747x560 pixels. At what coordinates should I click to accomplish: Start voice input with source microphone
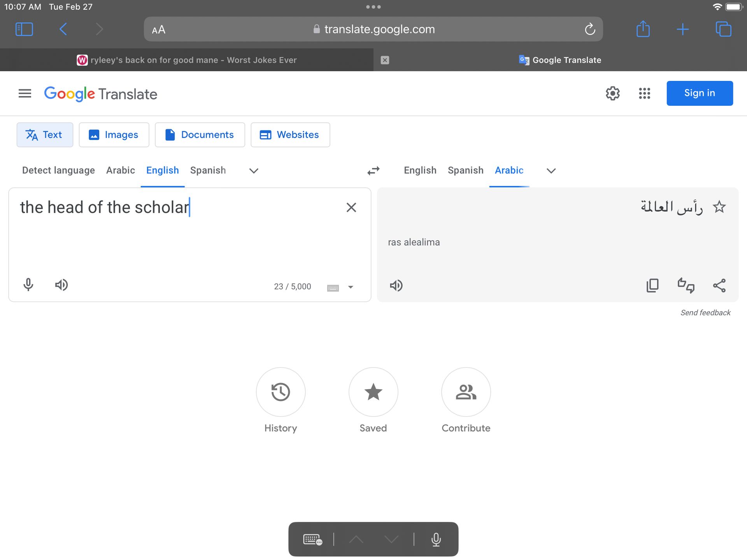[28, 285]
